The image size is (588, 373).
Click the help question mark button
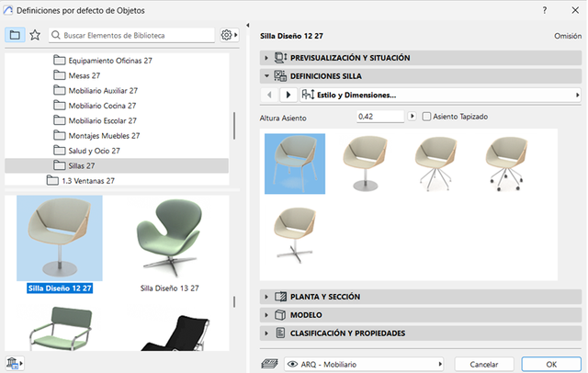click(x=545, y=10)
